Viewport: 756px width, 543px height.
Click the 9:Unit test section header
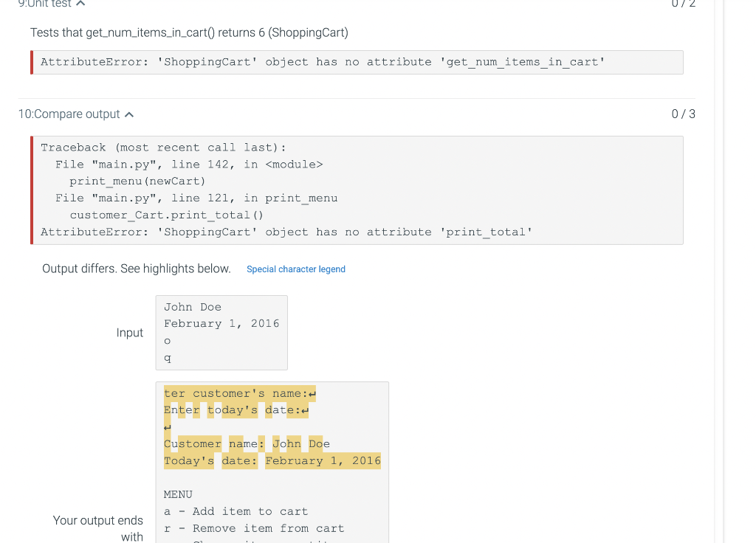(x=44, y=4)
